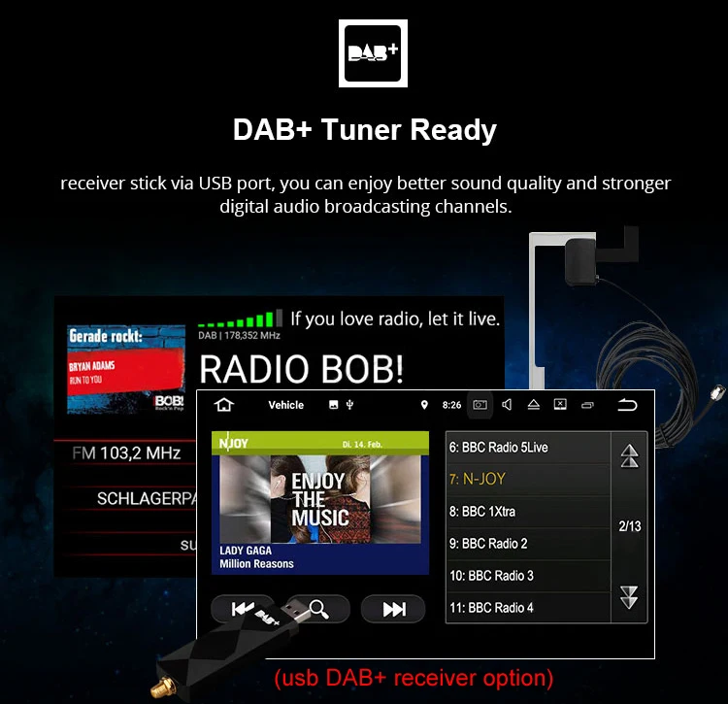
Task: Select station 9: BBC Radio 2
Action: (528, 544)
